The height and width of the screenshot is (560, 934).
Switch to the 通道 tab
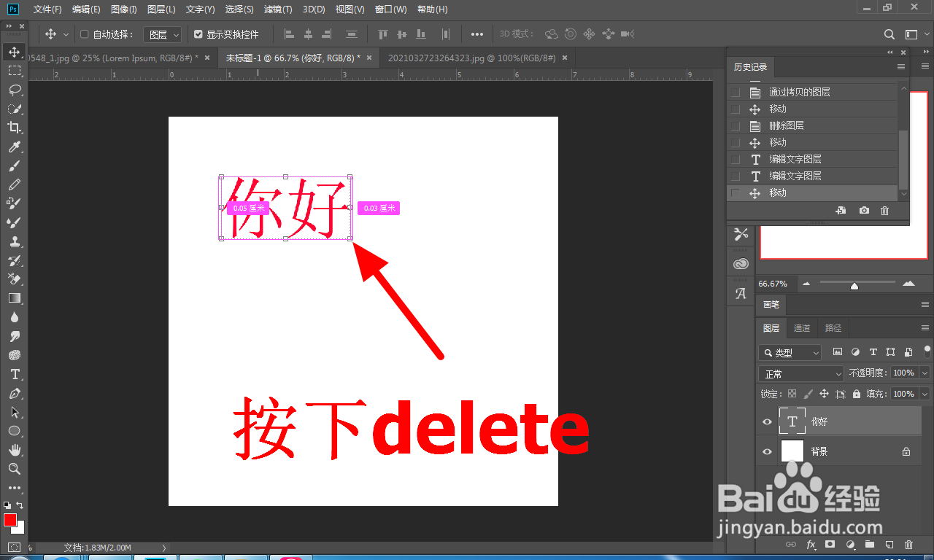click(802, 328)
